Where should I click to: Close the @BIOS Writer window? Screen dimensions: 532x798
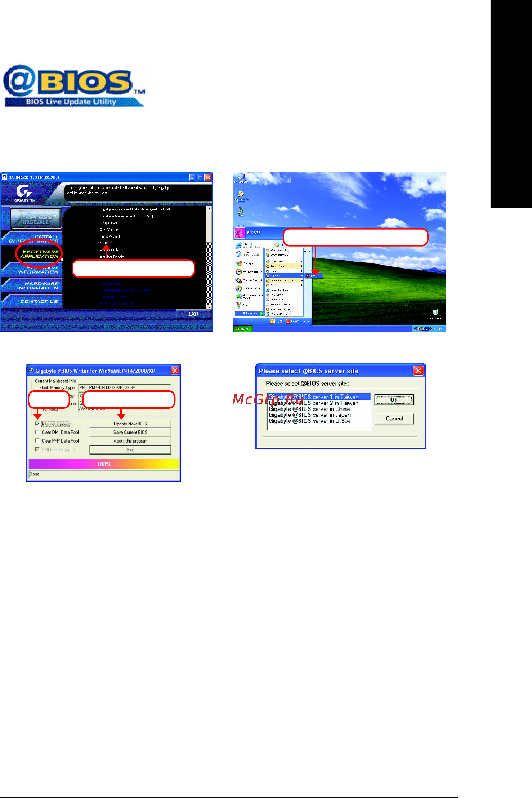175,371
